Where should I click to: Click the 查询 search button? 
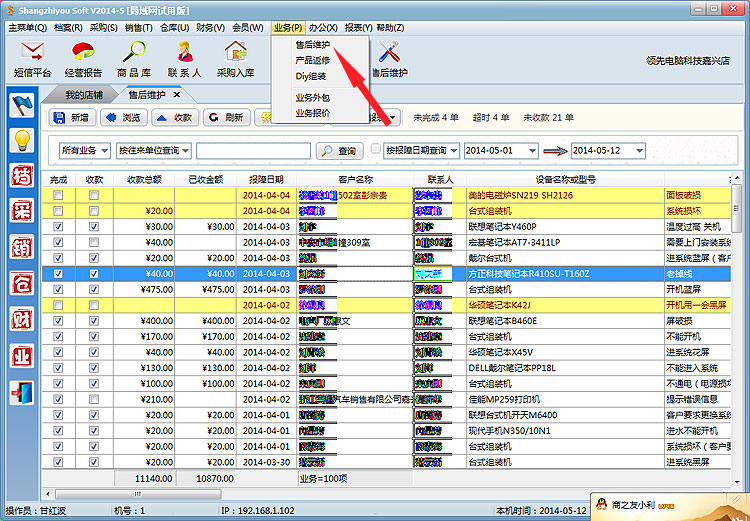coord(339,151)
